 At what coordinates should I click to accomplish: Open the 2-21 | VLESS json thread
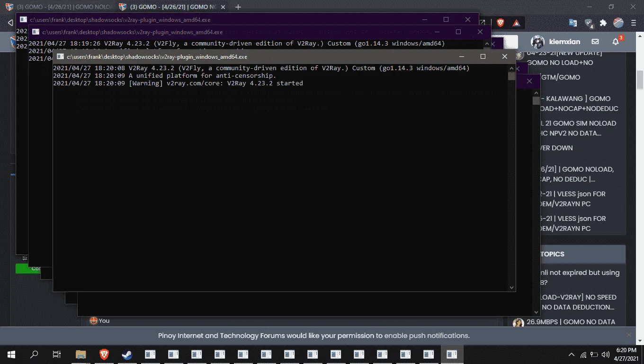[x=573, y=199]
